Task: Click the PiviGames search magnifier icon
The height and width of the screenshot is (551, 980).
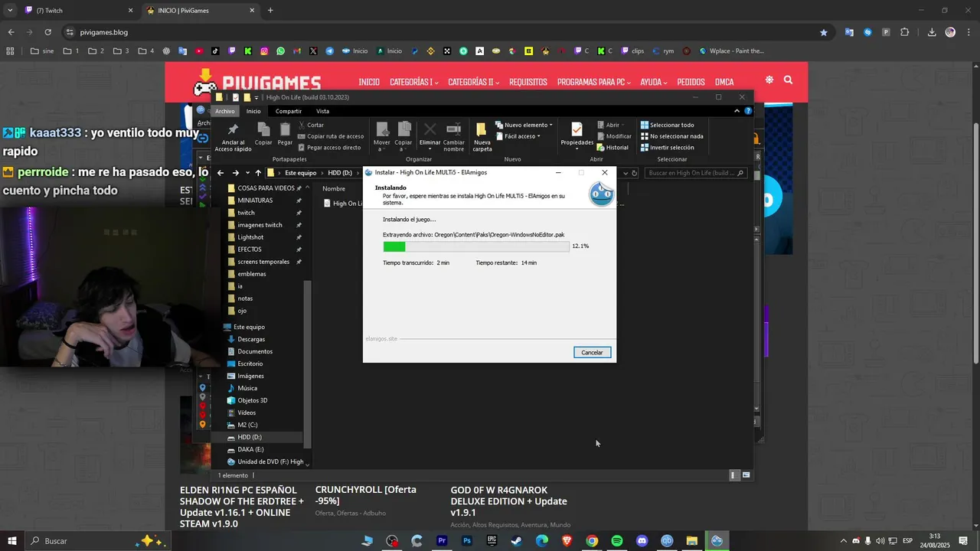Action: [789, 80]
